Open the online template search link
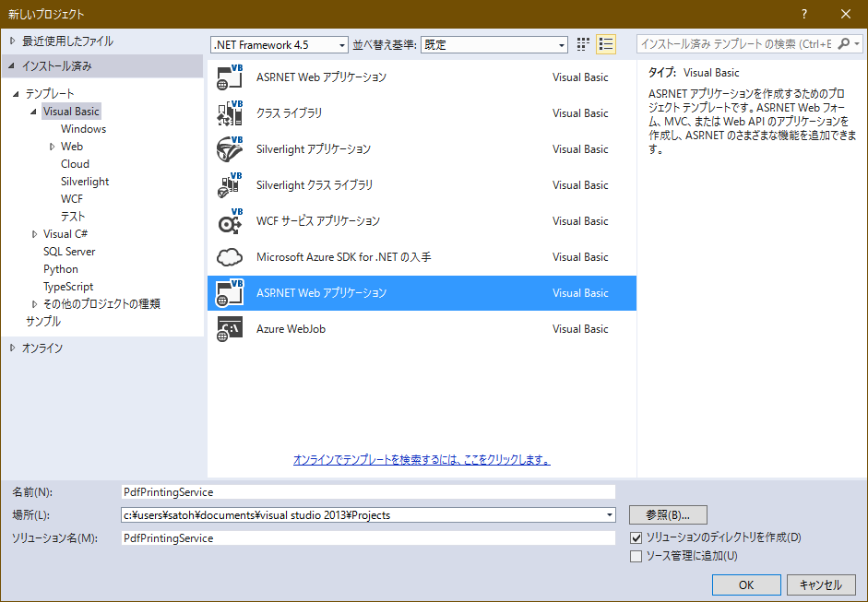Viewport: 868px width, 602px height. click(422, 459)
